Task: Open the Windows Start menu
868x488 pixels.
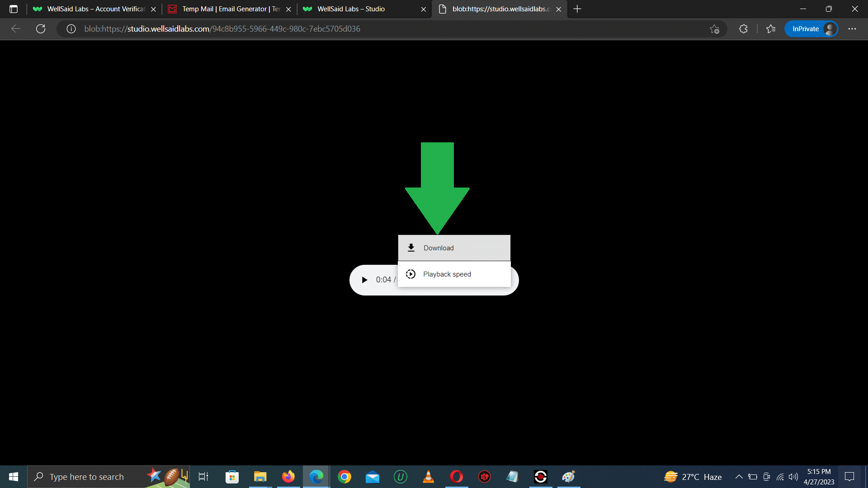Action: (14, 477)
